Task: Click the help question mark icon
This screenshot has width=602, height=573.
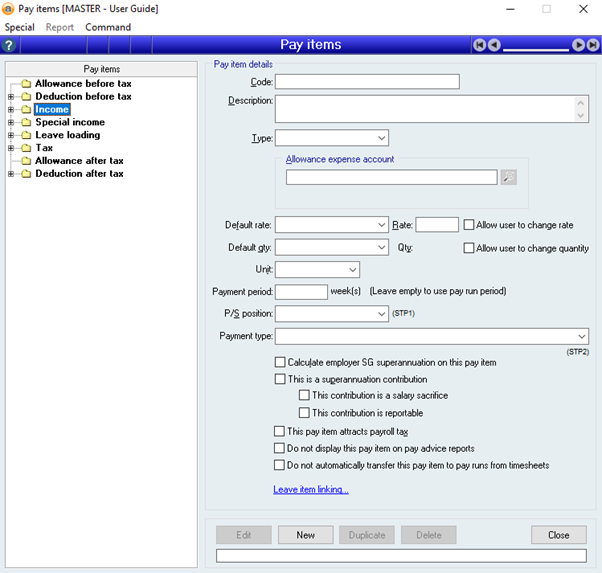Action: 9,45
